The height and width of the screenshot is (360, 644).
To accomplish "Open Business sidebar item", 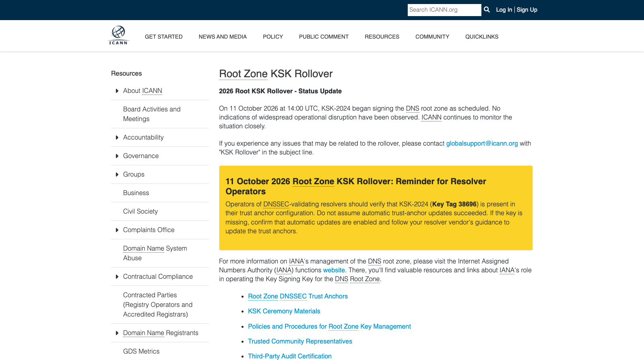I will [136, 193].
